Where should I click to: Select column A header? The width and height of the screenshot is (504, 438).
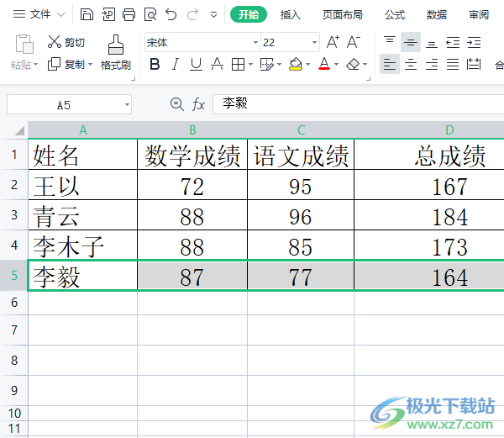(83, 130)
